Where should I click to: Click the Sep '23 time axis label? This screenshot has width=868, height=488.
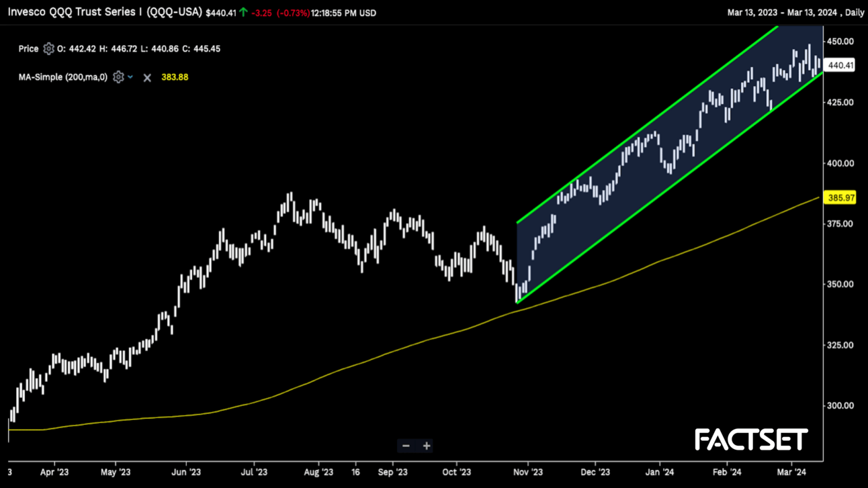pyautogui.click(x=392, y=472)
